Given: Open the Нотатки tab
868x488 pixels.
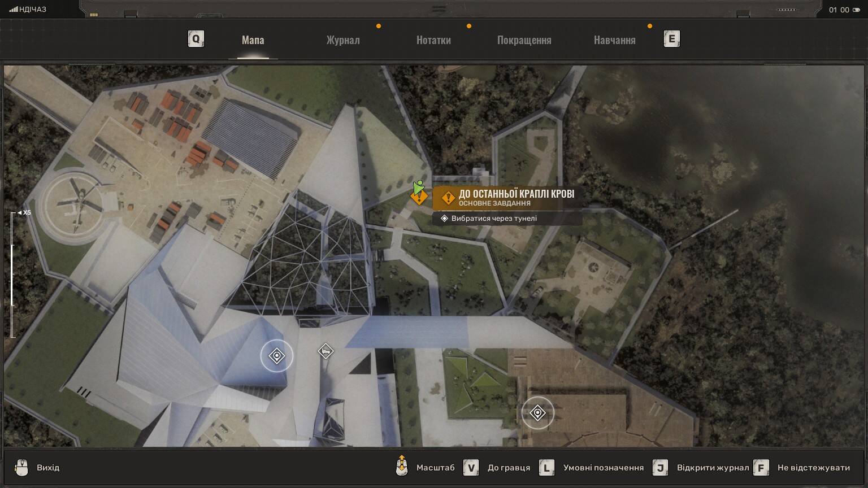Looking at the screenshot, I should click(x=433, y=40).
